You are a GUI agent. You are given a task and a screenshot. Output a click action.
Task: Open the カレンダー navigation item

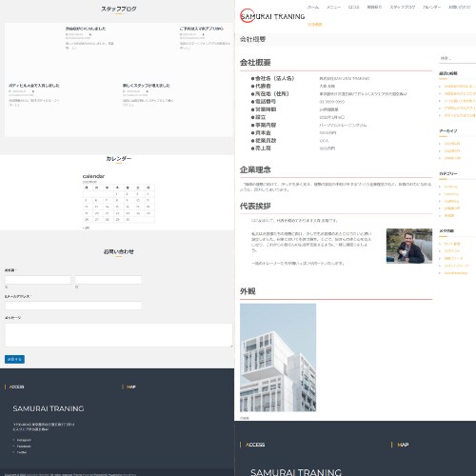(x=431, y=7)
